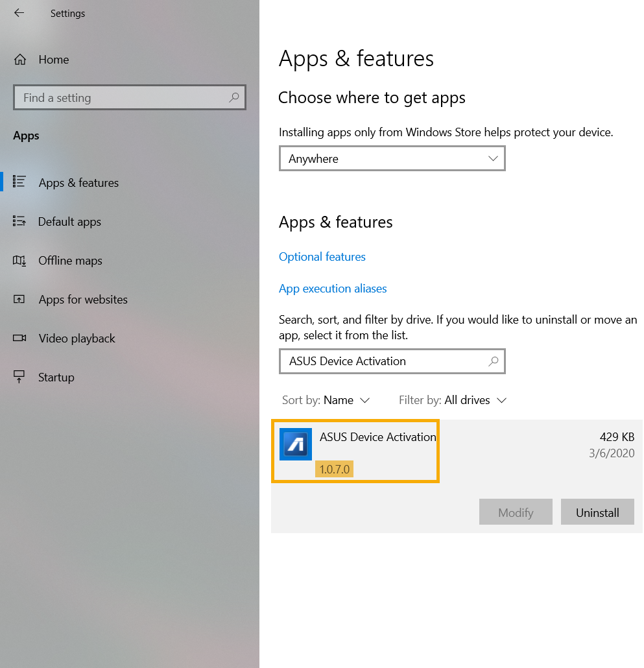Click the version number 1.0.7.0
This screenshot has width=644, height=668.
pyautogui.click(x=335, y=470)
